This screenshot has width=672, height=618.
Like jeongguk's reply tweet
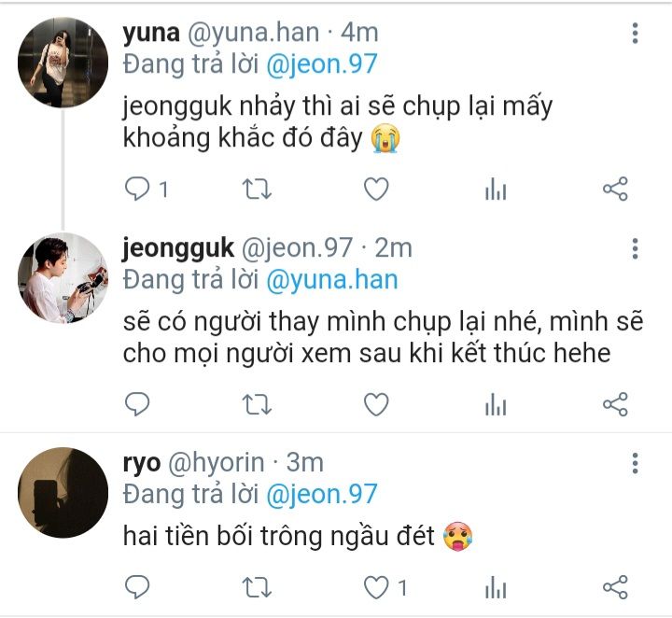tap(375, 403)
